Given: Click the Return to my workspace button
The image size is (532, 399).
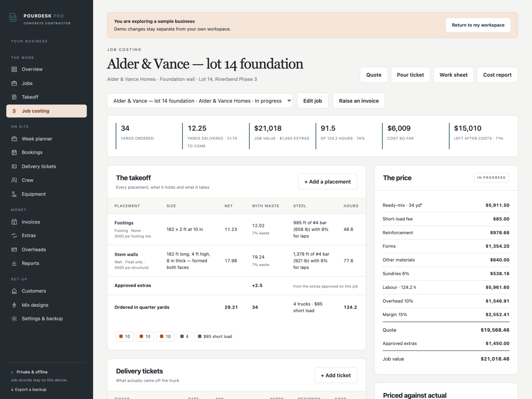Looking at the screenshot, I should [478, 25].
